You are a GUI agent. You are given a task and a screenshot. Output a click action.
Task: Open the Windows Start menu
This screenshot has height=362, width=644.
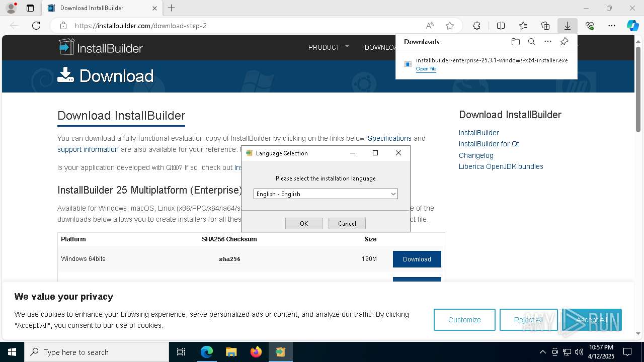point(12,352)
